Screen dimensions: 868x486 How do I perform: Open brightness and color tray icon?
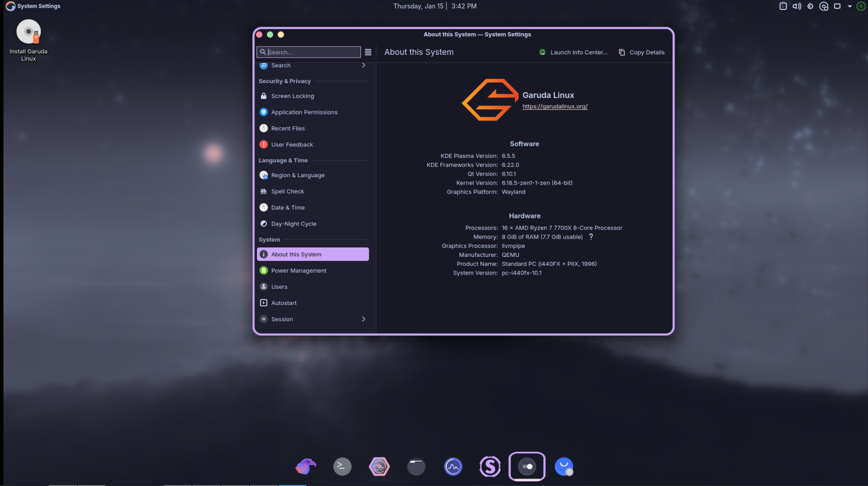(810, 6)
